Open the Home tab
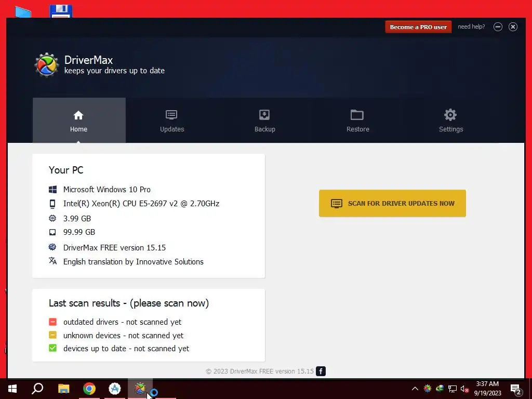The image size is (532, 399). tap(79, 121)
